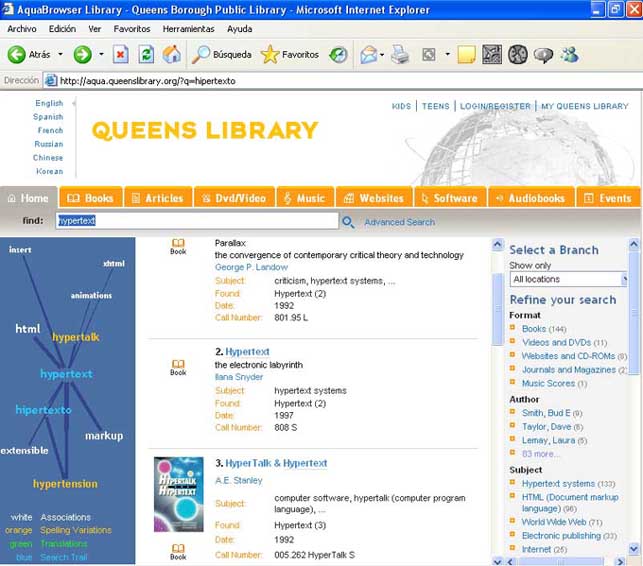This screenshot has width=643, height=566.
Task: Switch to the Books tab
Action: click(x=91, y=198)
